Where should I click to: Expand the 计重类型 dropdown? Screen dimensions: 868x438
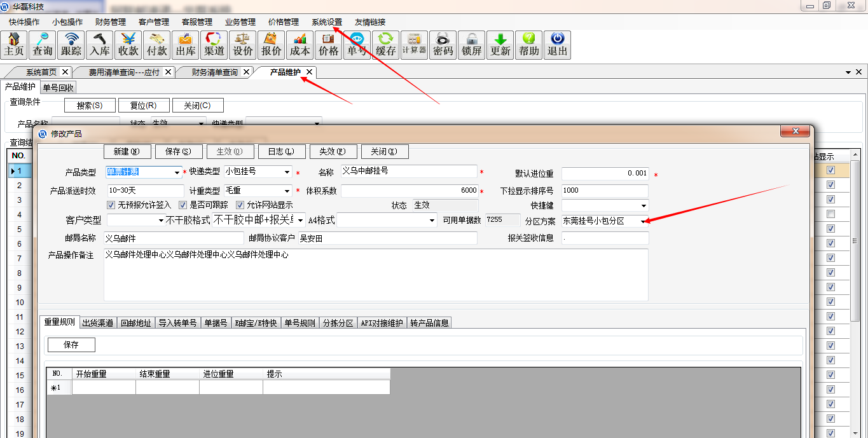tap(287, 191)
